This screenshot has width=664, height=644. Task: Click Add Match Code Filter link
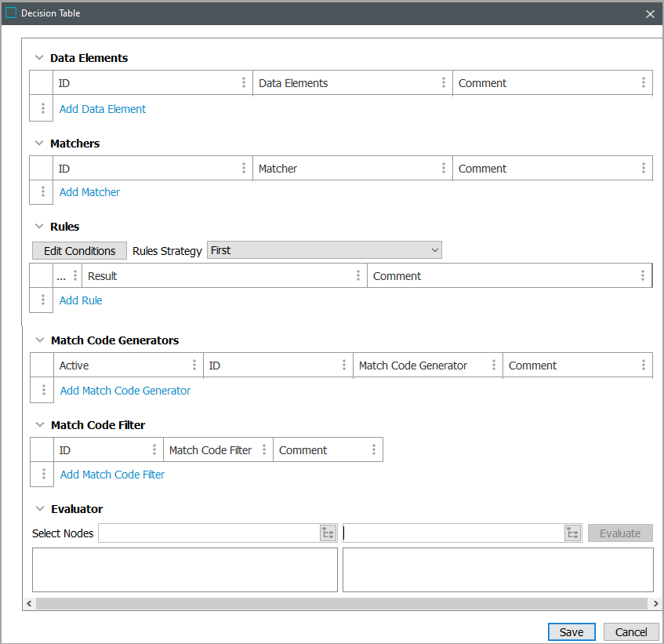(x=112, y=475)
